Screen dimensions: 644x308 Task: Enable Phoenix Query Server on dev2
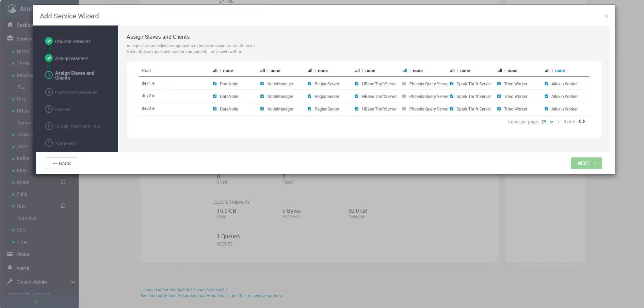(x=404, y=96)
